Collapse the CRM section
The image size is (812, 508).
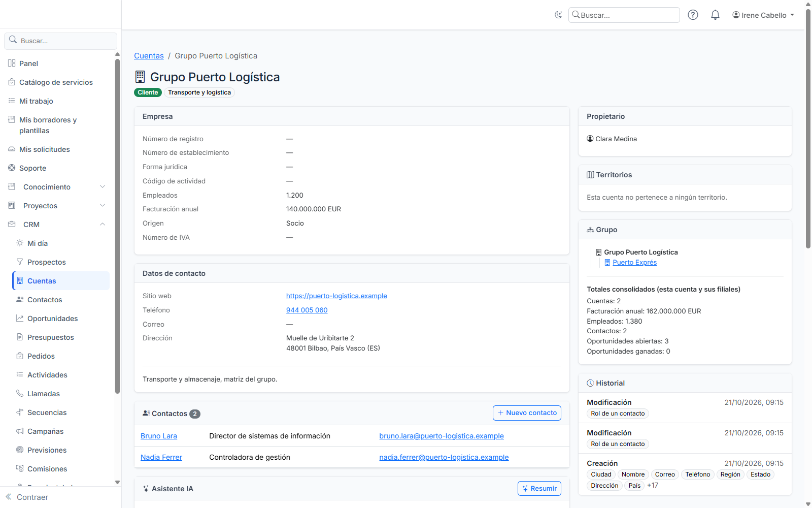pos(57,225)
